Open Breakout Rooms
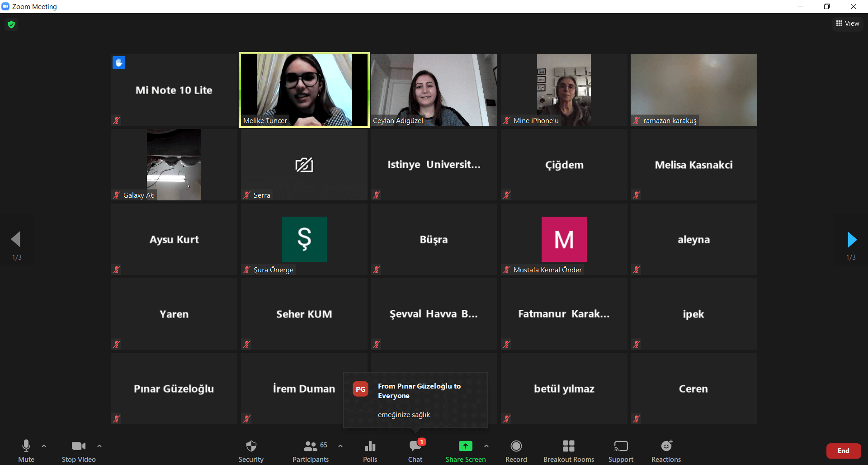Viewport: 868px width, 465px height. click(568, 451)
